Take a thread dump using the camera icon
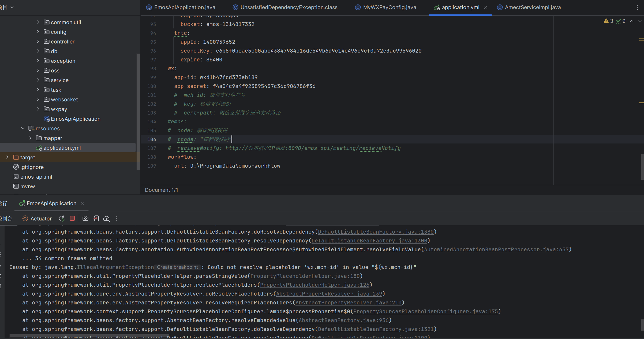Screen dimensions: 644x339 click(x=85, y=219)
